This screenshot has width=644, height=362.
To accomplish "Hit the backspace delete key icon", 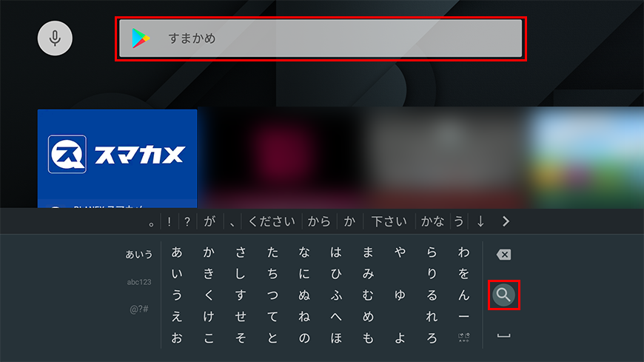I will (x=503, y=255).
